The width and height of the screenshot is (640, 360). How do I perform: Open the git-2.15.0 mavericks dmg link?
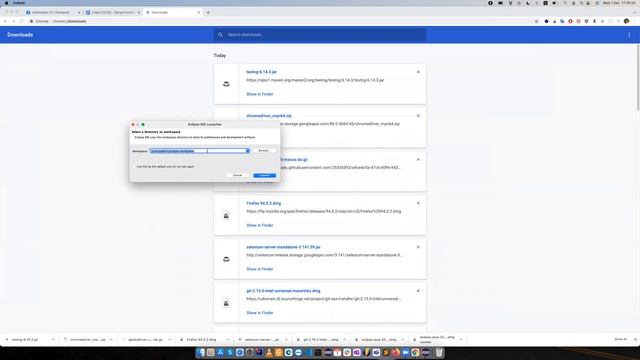coord(283,291)
